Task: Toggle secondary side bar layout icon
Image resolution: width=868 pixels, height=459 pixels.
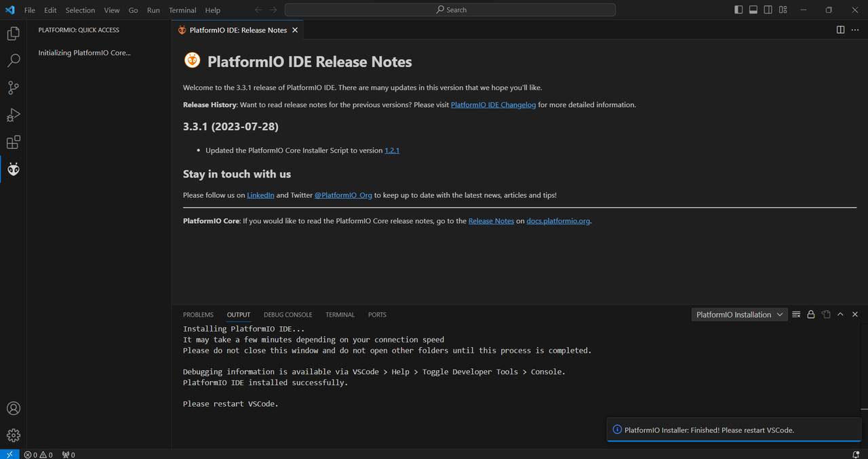Action: click(x=768, y=10)
